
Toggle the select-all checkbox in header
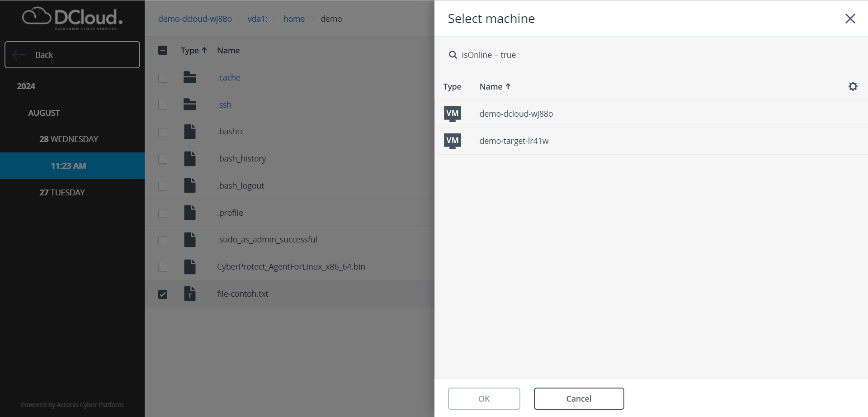tap(163, 50)
